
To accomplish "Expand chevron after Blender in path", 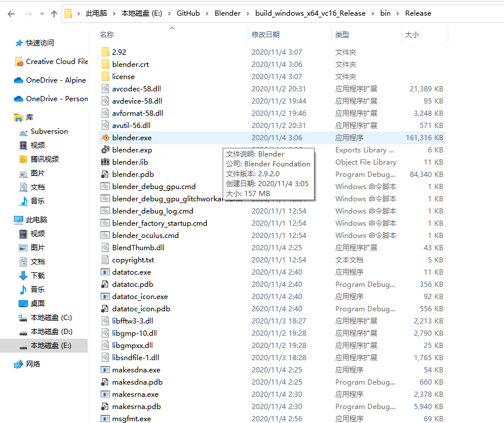I will tap(248, 13).
